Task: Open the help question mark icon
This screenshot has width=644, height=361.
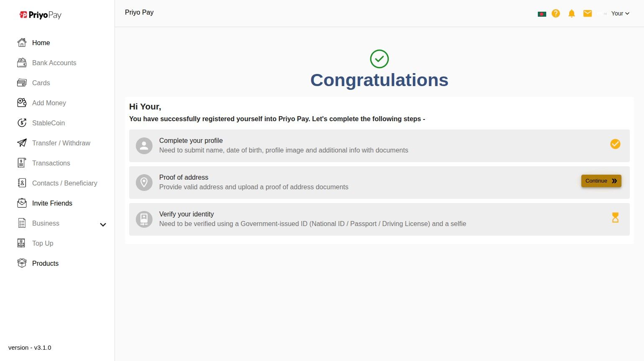Action: click(x=555, y=13)
